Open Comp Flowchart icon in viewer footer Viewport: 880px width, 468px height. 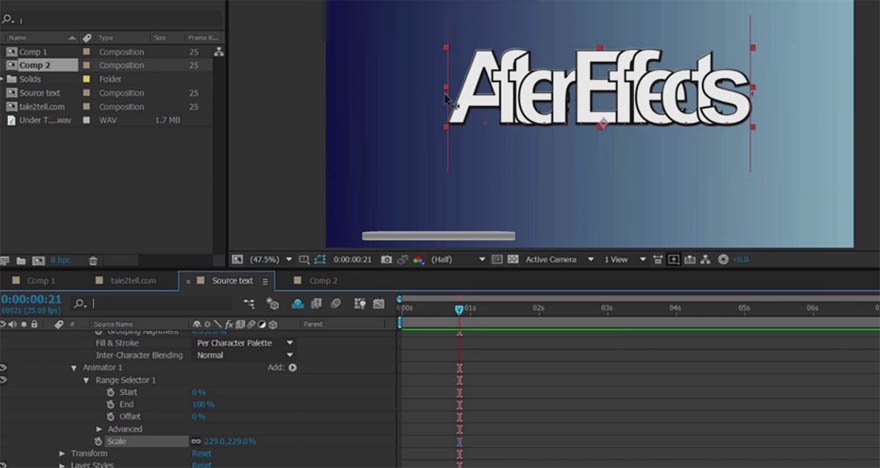tap(705, 259)
